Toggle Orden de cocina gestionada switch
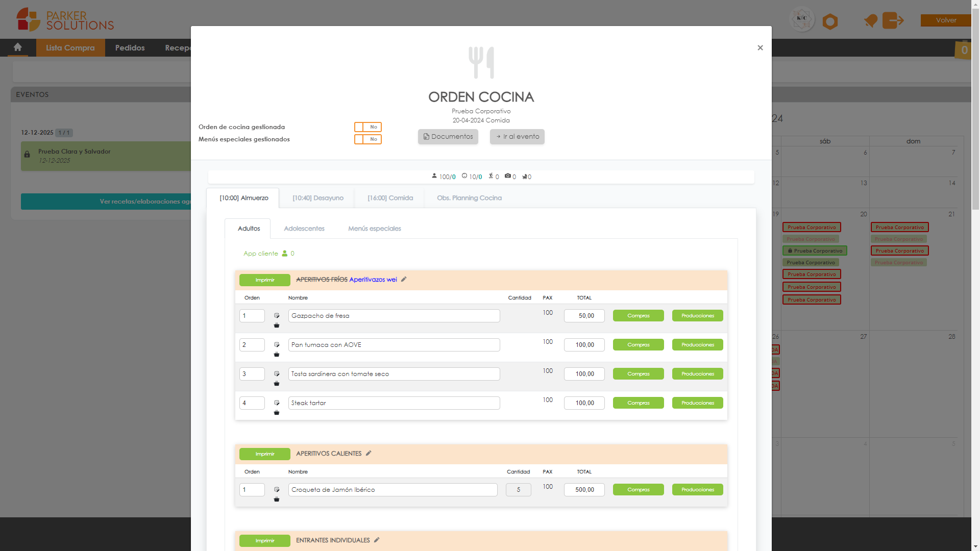This screenshot has height=551, width=980. tap(368, 127)
